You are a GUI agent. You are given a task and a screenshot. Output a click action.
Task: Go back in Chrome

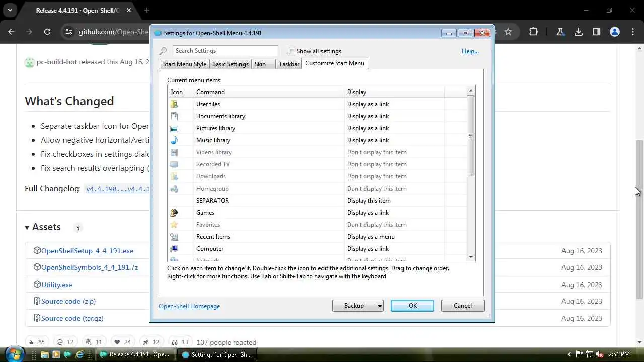point(11,32)
